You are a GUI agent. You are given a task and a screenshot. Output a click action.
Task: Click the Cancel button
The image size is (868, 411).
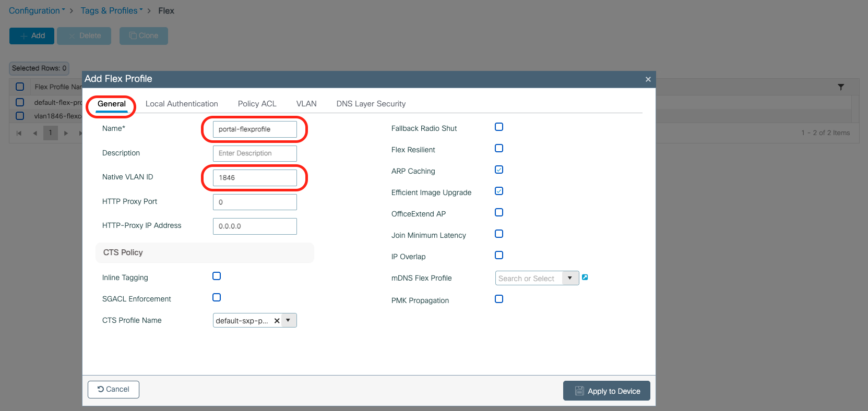pyautogui.click(x=113, y=390)
